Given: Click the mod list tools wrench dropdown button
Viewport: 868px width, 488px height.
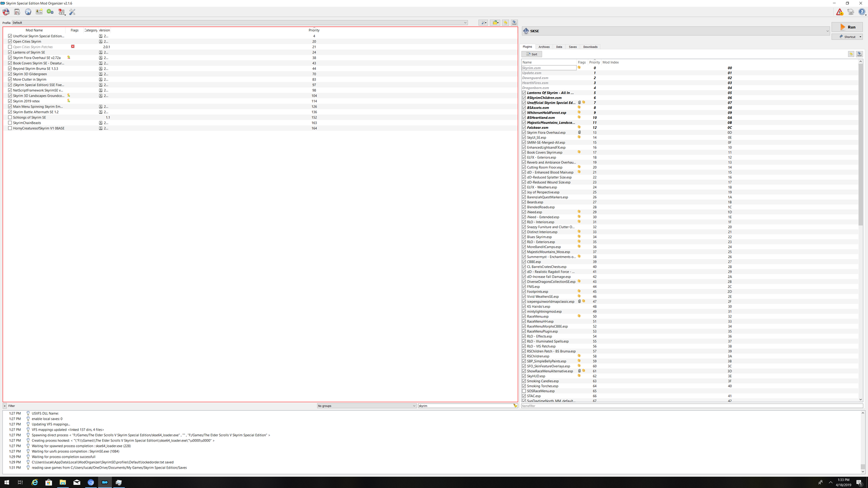Looking at the screenshot, I should click(483, 23).
